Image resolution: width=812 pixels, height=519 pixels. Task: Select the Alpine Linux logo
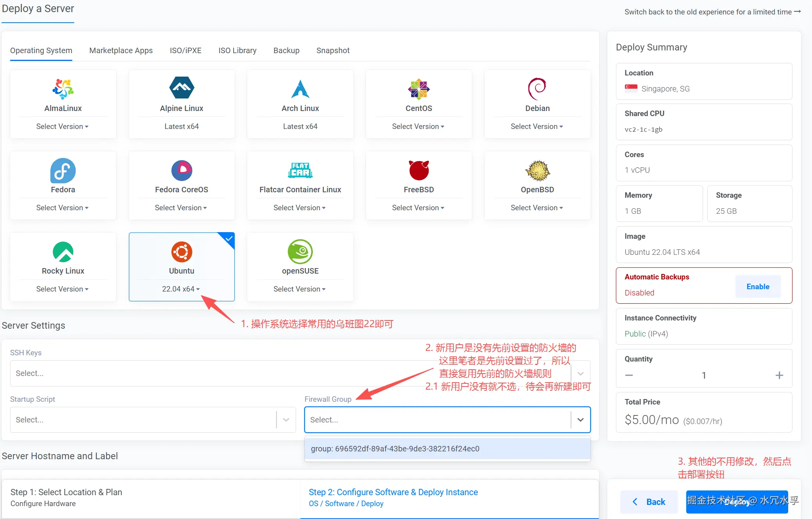click(x=182, y=88)
